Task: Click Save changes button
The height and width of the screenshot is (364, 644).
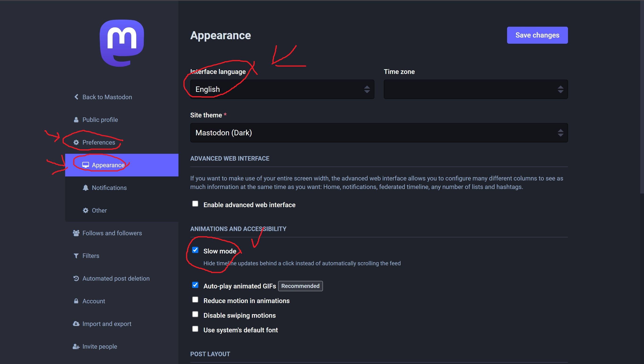Action: 537,35
